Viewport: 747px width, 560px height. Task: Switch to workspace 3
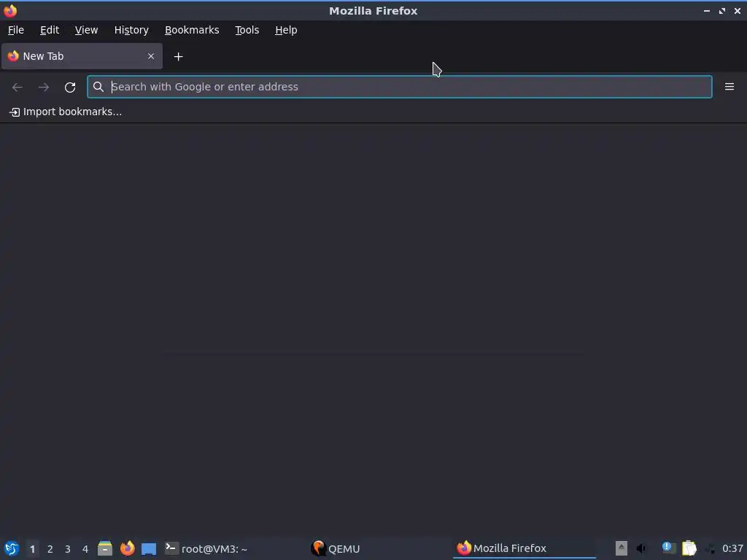[68, 549]
